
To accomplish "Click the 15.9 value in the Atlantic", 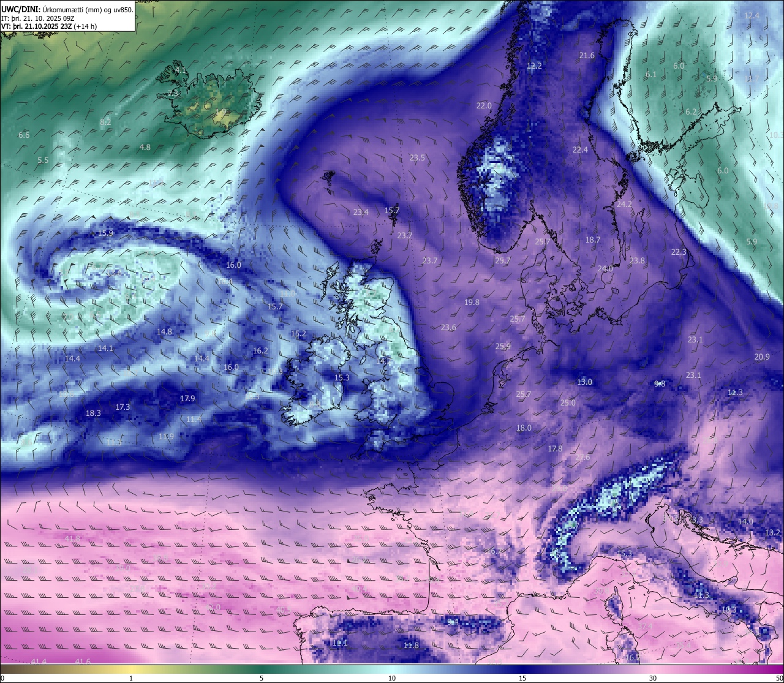I will pos(105,233).
